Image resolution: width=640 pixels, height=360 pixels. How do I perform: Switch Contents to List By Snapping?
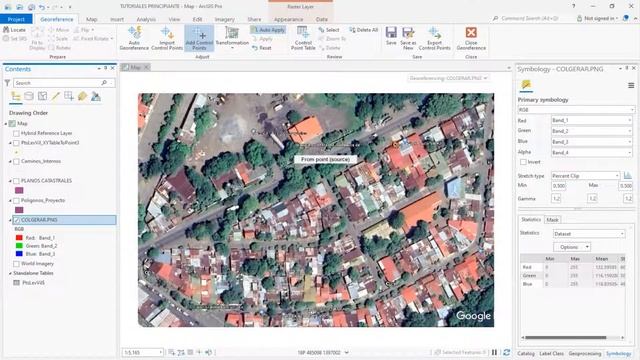pyautogui.click(x=69, y=96)
